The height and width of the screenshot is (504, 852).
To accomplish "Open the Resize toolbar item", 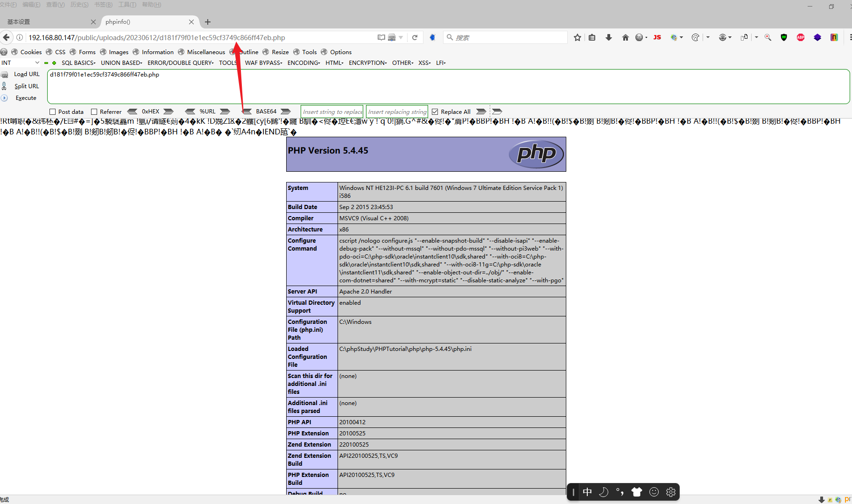I will [x=275, y=52].
